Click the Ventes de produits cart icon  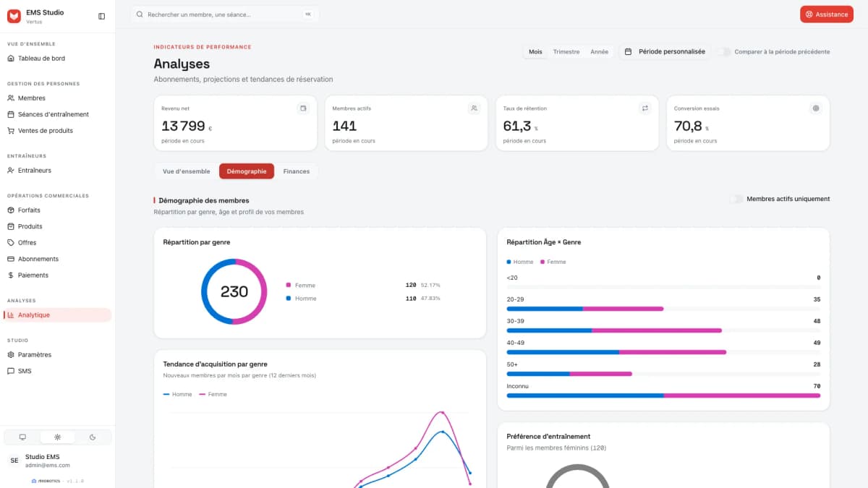(11, 131)
